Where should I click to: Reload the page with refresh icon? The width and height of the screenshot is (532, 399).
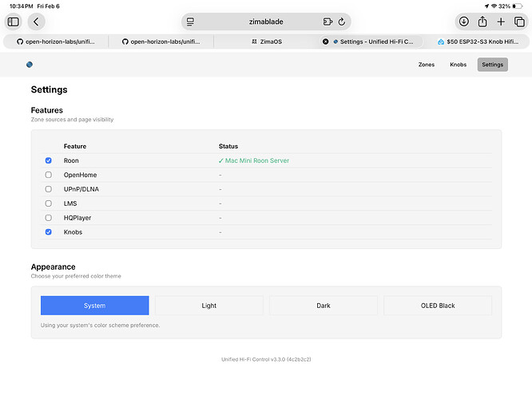pos(342,22)
